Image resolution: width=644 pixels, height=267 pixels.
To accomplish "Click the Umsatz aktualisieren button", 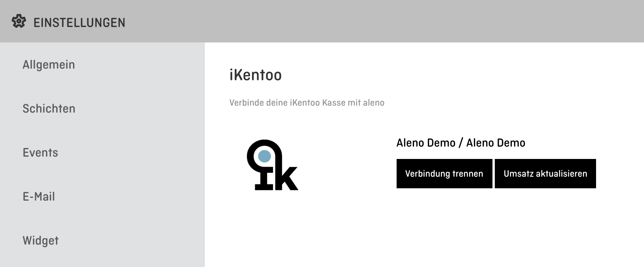I will pos(545,174).
